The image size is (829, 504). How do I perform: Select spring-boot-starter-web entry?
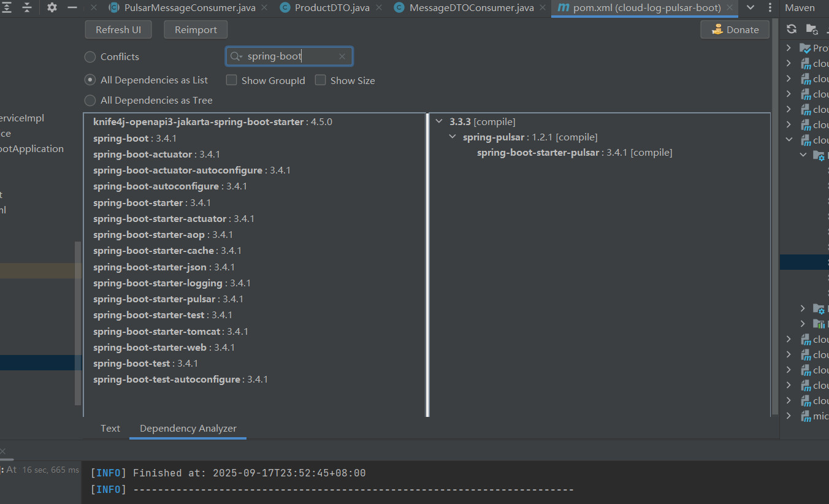tap(164, 348)
